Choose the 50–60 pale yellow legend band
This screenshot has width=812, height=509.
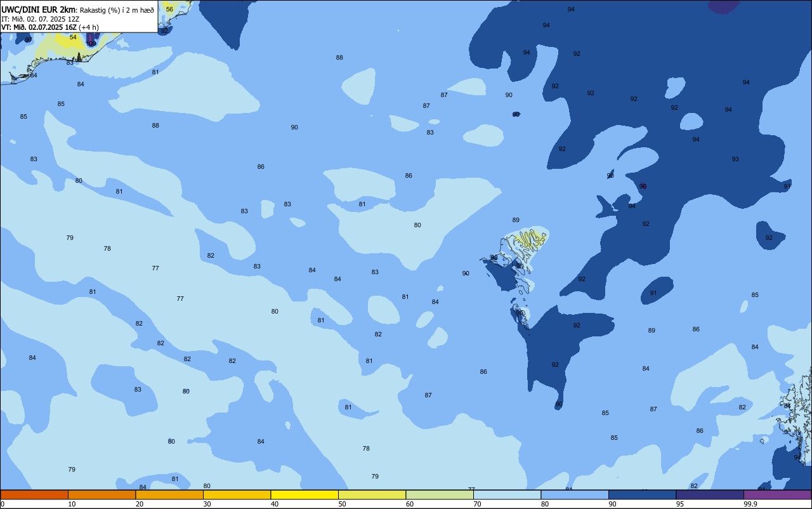(372, 494)
